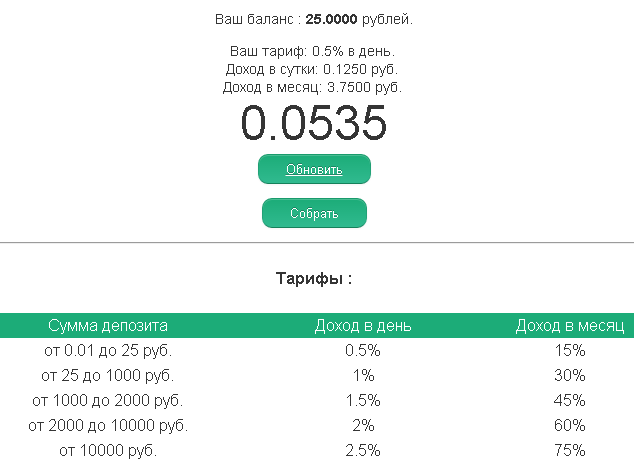Click the Доход в месяц column header

pos(569,326)
